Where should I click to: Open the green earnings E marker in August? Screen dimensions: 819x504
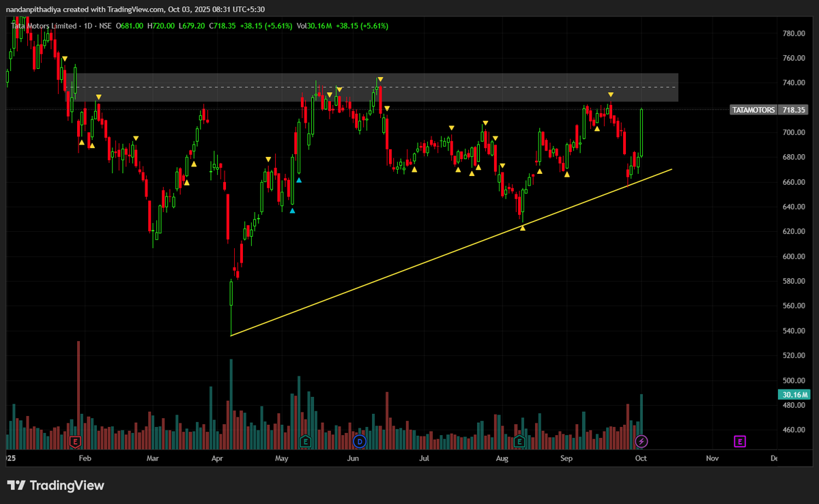point(519,442)
